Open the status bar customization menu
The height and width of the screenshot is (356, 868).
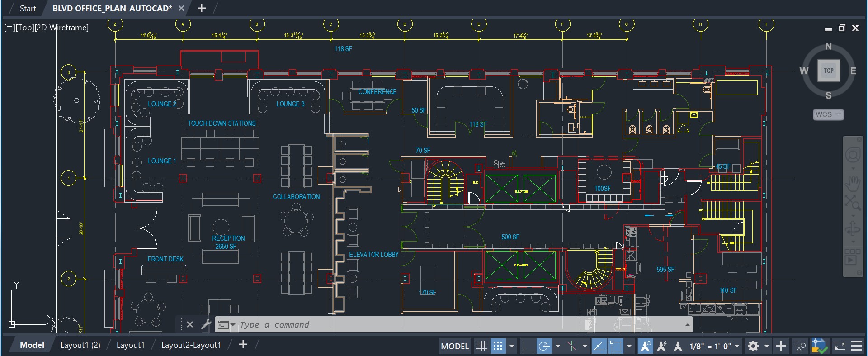[x=856, y=346]
